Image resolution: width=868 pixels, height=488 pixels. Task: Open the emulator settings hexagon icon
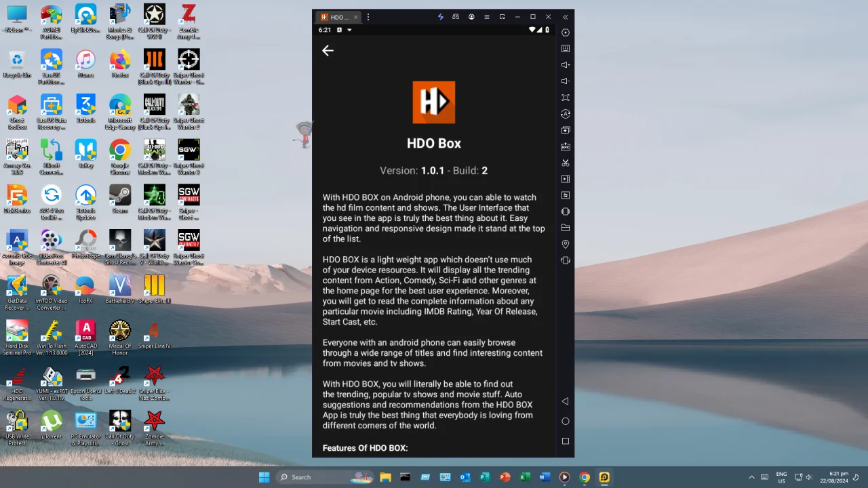tap(566, 33)
